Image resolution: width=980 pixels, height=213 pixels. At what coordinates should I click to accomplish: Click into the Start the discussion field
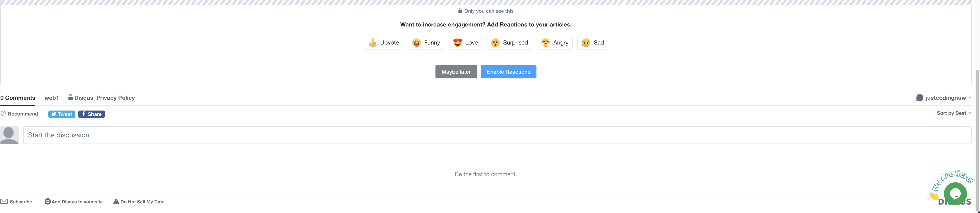tap(497, 135)
